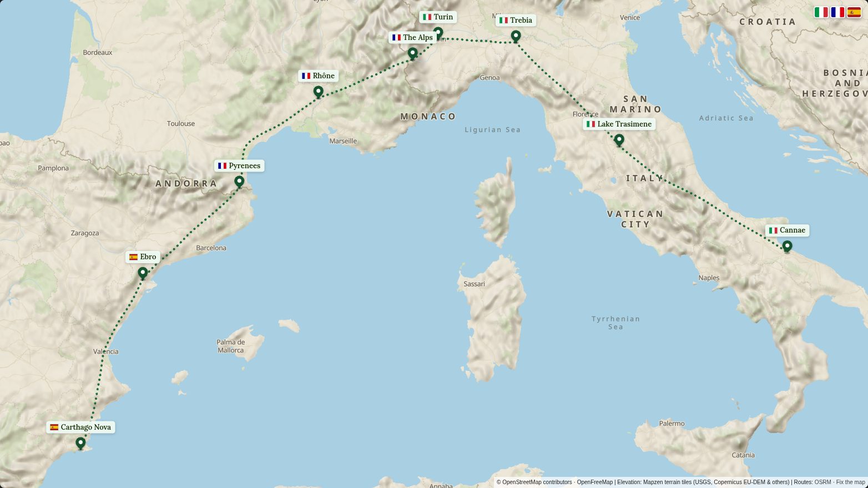868x488 pixels.
Task: Click the Palma de Mallorca label
Action: tap(230, 346)
